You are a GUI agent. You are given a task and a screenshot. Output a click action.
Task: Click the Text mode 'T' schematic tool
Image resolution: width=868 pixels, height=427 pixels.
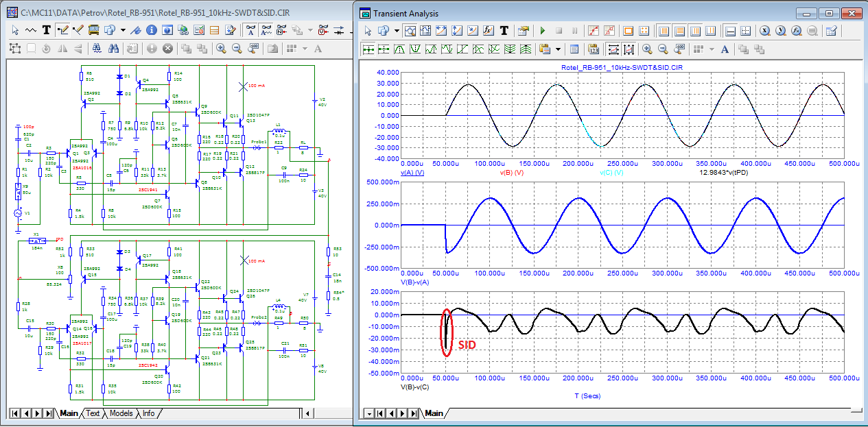47,30
